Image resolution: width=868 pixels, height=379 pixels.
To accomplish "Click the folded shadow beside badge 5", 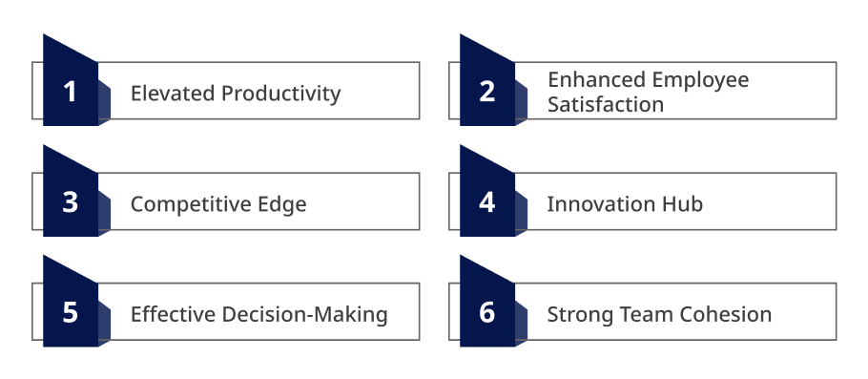I will (105, 324).
